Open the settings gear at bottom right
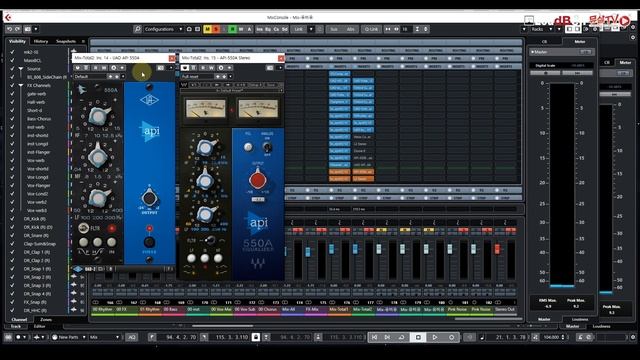This screenshot has width=640, height=360. [x=633, y=337]
